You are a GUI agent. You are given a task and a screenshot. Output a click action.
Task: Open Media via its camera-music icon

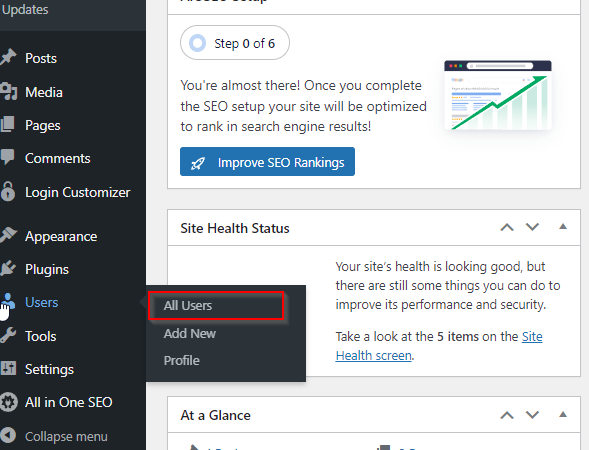pyautogui.click(x=8, y=92)
